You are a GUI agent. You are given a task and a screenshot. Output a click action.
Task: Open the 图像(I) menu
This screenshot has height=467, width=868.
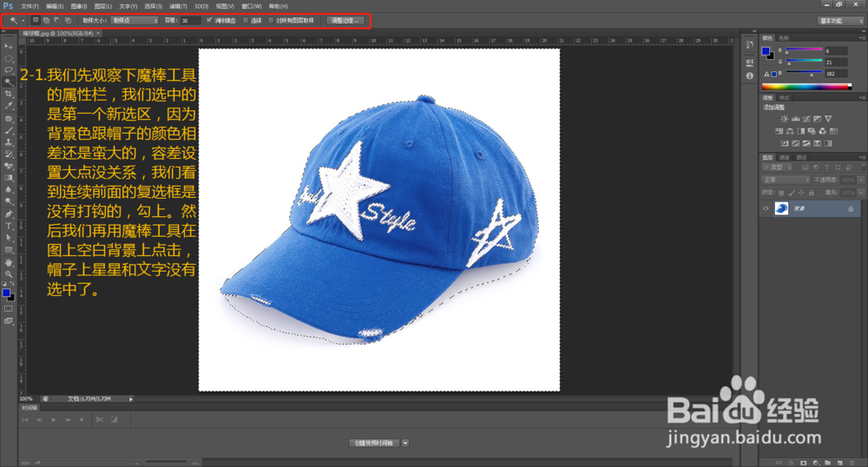pyautogui.click(x=79, y=6)
